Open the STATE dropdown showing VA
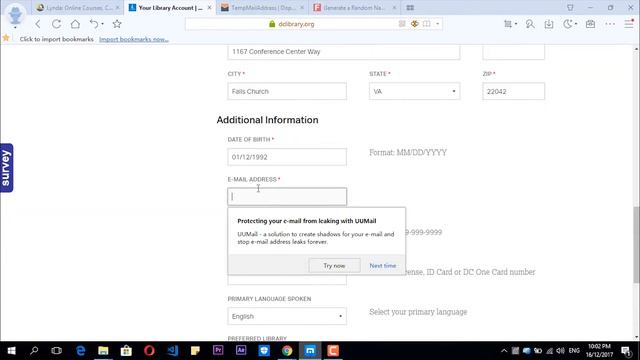The height and width of the screenshot is (360, 640). point(414,91)
